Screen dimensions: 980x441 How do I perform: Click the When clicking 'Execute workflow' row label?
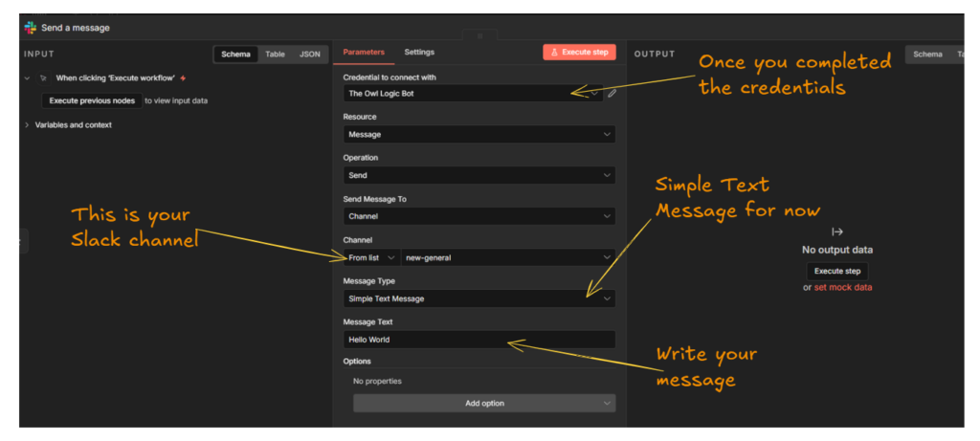[115, 78]
